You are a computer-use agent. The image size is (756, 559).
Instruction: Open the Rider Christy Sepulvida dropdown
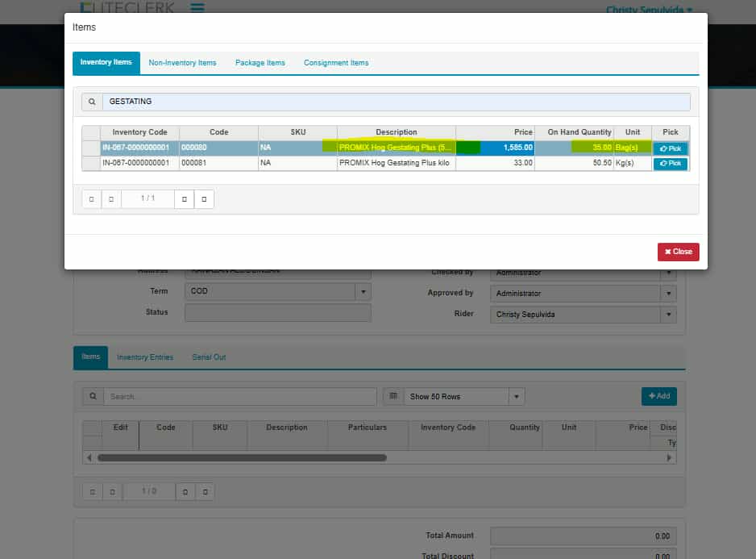point(668,315)
